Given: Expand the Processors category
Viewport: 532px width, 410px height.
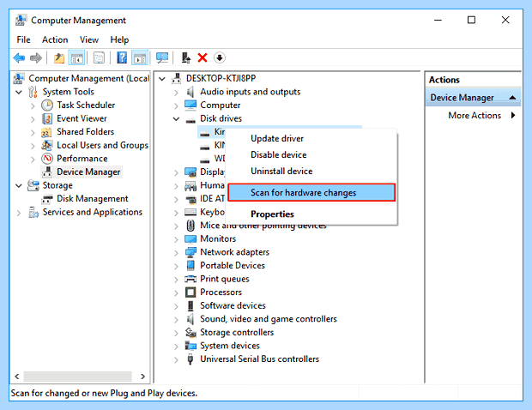Looking at the screenshot, I should coord(176,293).
